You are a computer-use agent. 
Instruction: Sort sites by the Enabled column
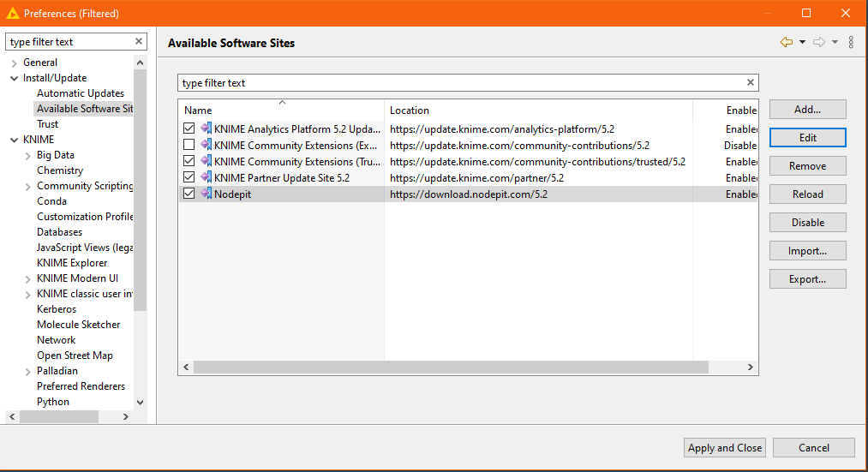[725, 111]
